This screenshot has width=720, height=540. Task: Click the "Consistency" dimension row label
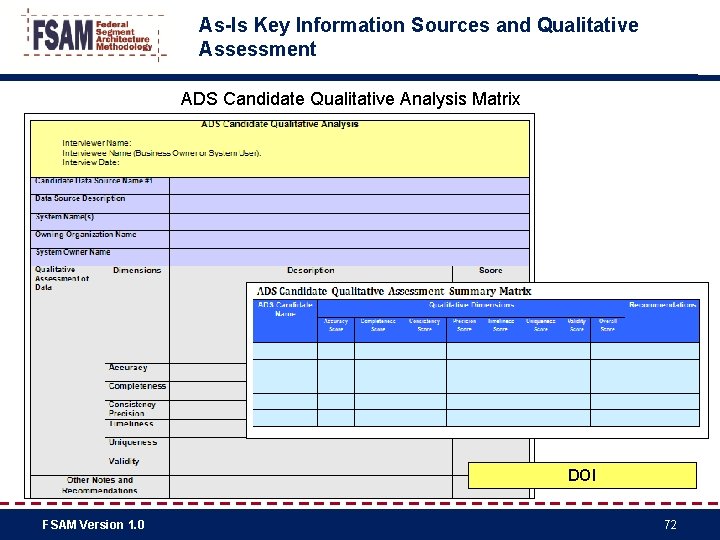coord(132,405)
